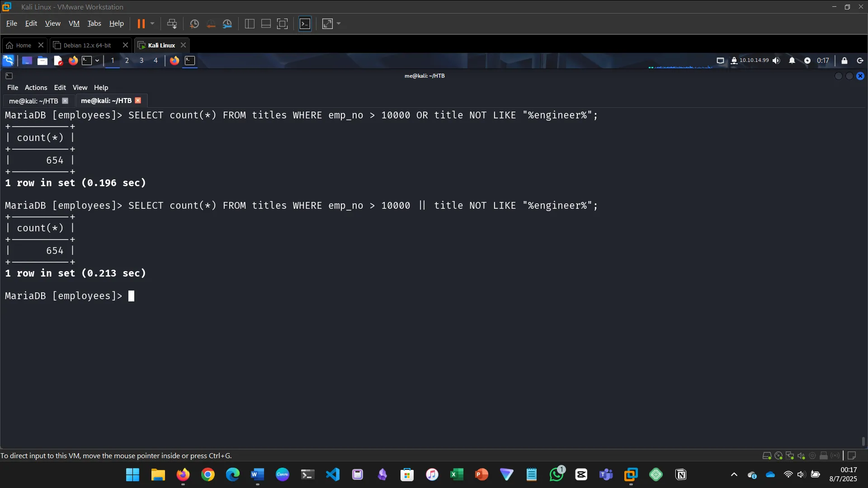Open Kali applications menu icon
868x488 pixels.
point(8,61)
